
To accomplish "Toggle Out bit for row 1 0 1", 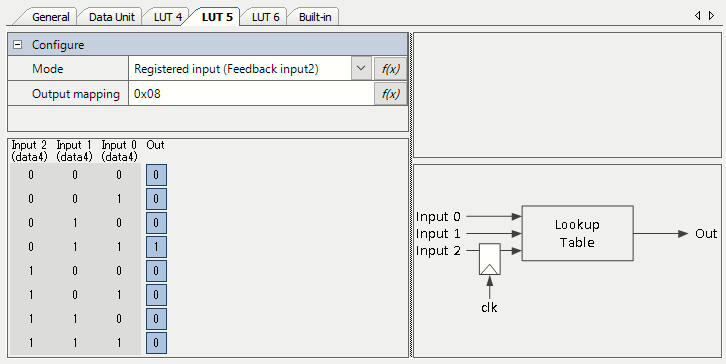I will (156, 295).
